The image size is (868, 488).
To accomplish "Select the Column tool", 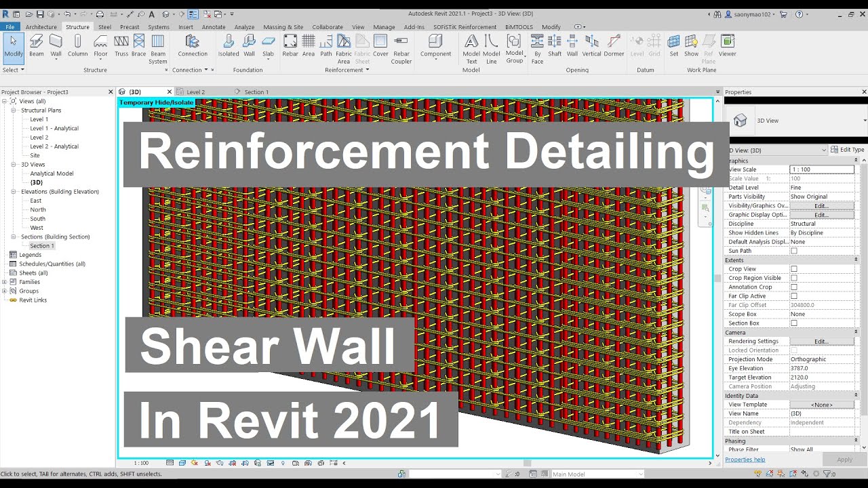I will point(77,46).
